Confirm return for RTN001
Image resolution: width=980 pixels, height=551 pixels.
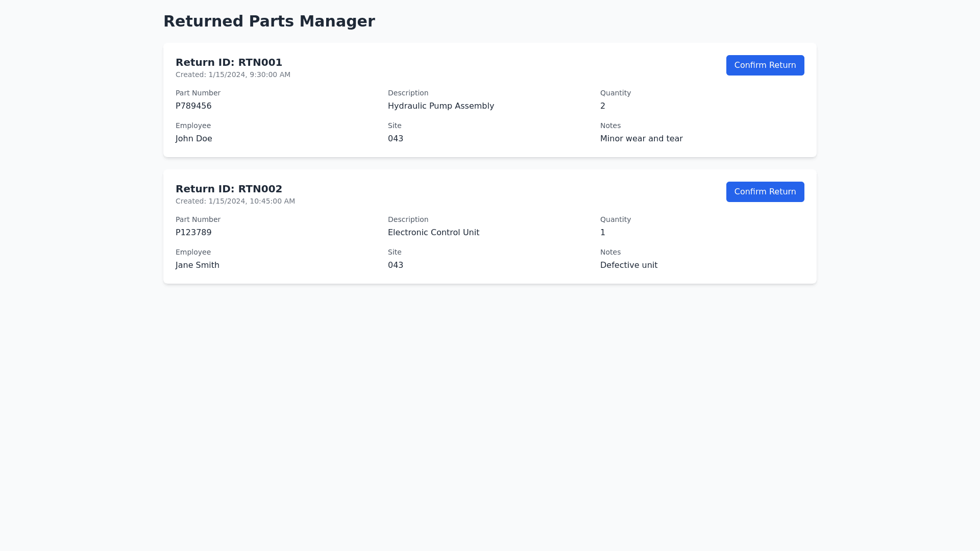(765, 65)
